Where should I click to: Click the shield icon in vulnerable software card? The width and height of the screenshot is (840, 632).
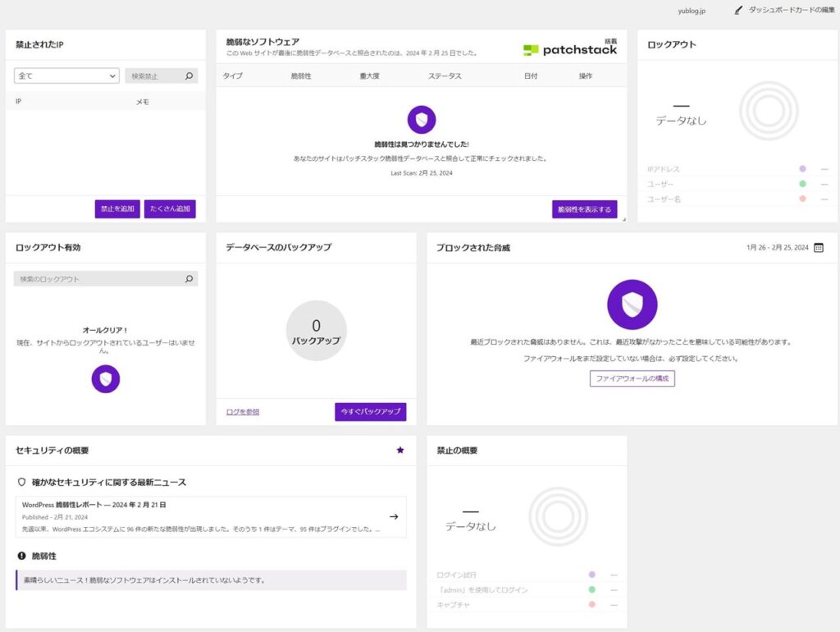tap(422, 120)
